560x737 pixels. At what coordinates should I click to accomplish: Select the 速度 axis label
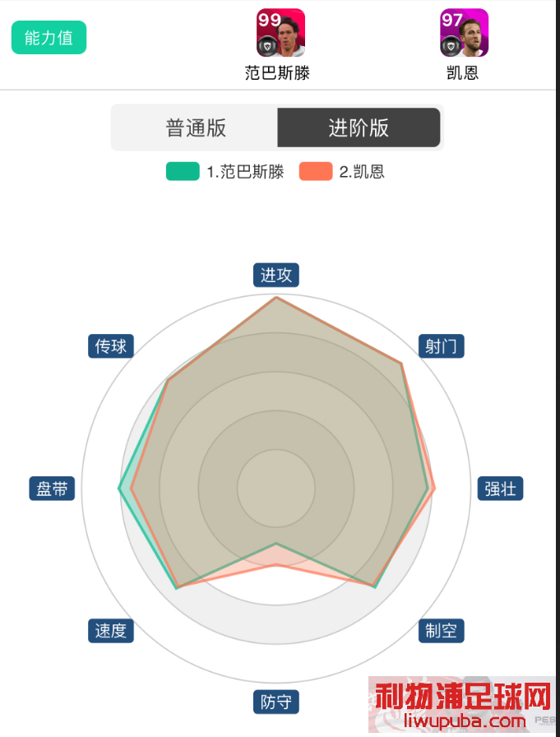pos(111,631)
